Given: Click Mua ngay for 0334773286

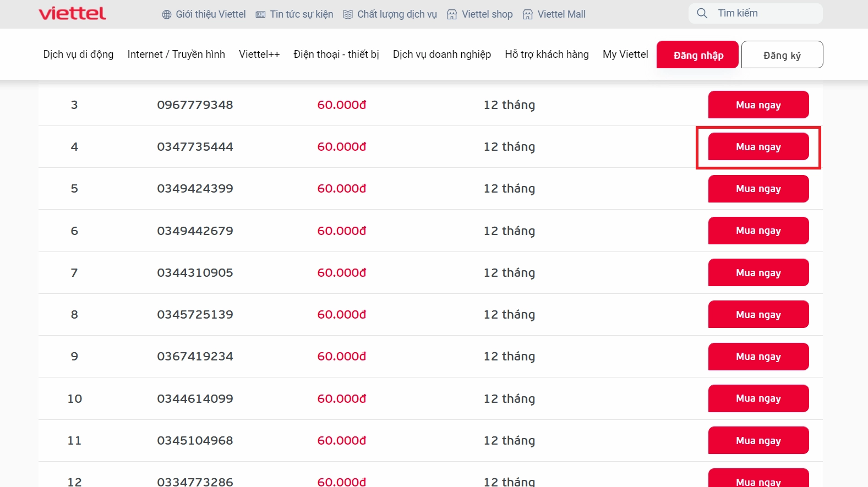Looking at the screenshot, I should point(758,478).
